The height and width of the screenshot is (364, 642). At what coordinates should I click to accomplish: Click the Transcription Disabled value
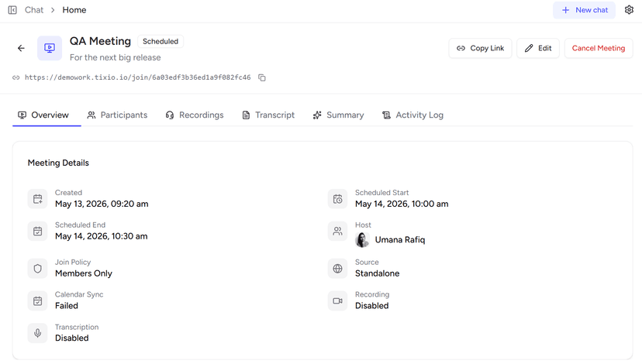point(71,338)
